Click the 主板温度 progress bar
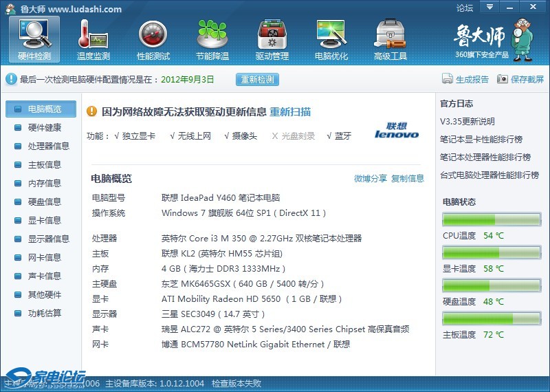The height and width of the screenshot is (392, 550). (492, 318)
